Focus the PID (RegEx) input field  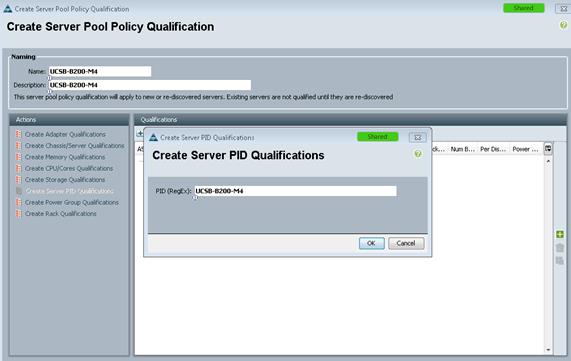tap(295, 191)
